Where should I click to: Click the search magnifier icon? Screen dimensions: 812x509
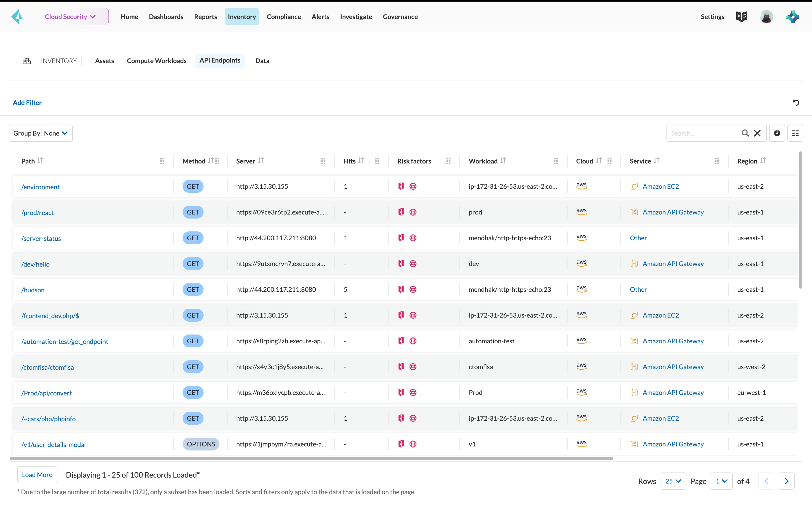(745, 133)
